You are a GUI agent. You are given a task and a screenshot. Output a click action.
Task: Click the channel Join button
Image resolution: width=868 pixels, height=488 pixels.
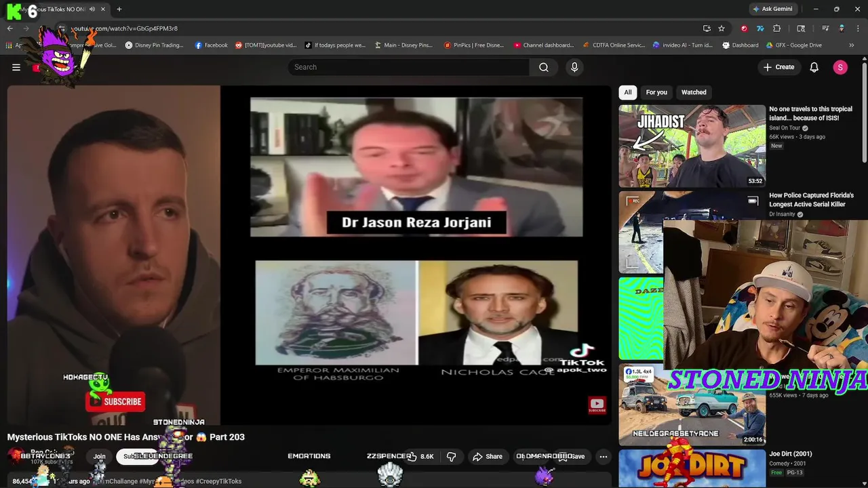[x=99, y=456]
